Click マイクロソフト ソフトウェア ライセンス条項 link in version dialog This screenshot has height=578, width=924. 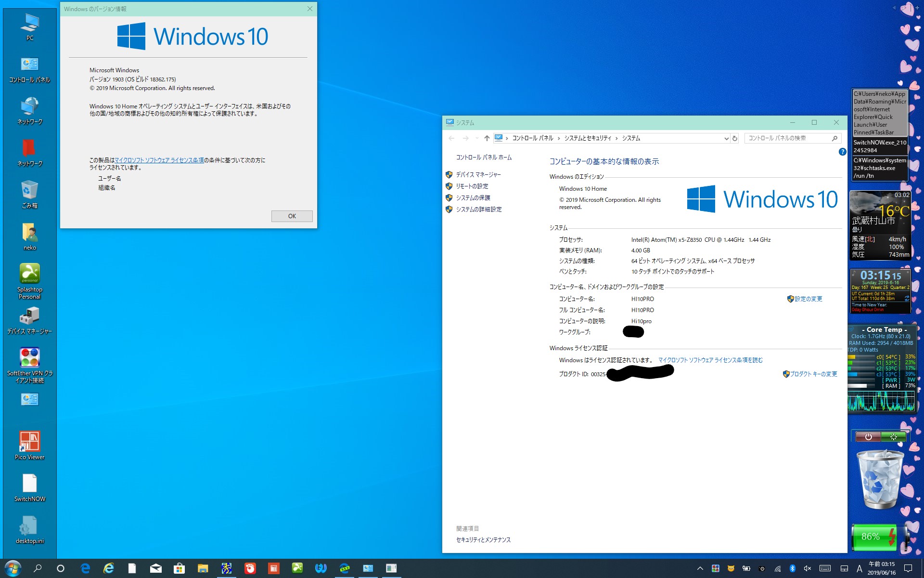[159, 160]
